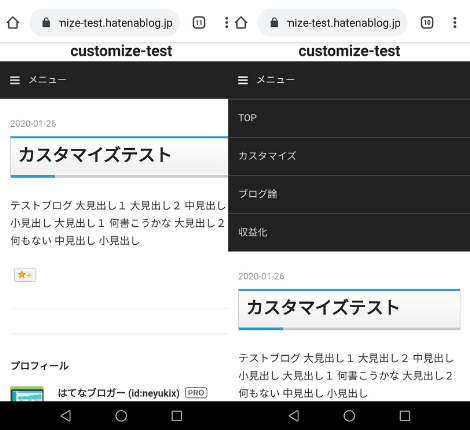Collapse the メニュー label on the right screen

point(275,80)
